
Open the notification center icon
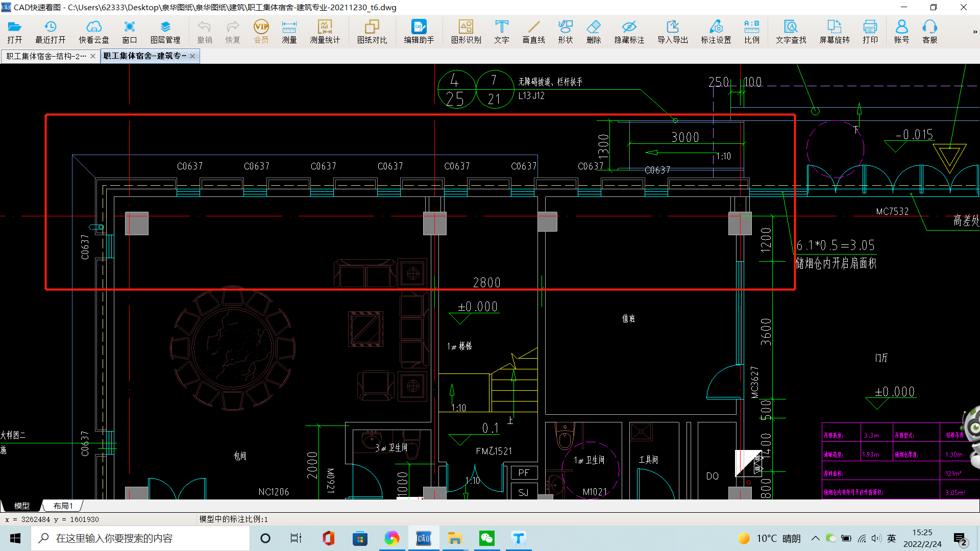point(960,539)
